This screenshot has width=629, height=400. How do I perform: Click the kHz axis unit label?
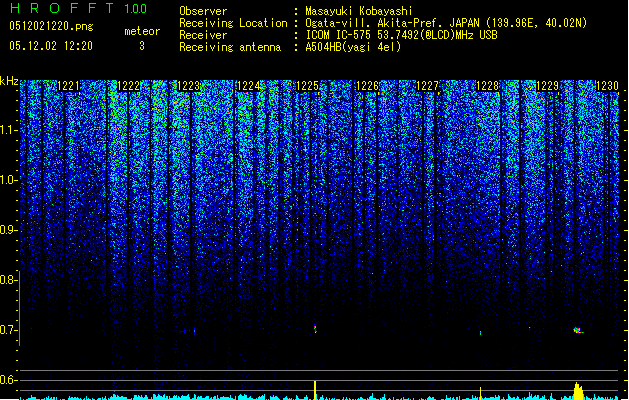(9, 81)
